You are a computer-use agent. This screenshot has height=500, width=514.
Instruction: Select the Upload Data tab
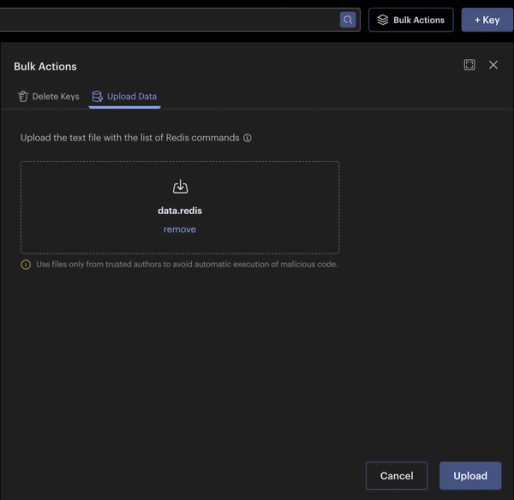point(124,96)
